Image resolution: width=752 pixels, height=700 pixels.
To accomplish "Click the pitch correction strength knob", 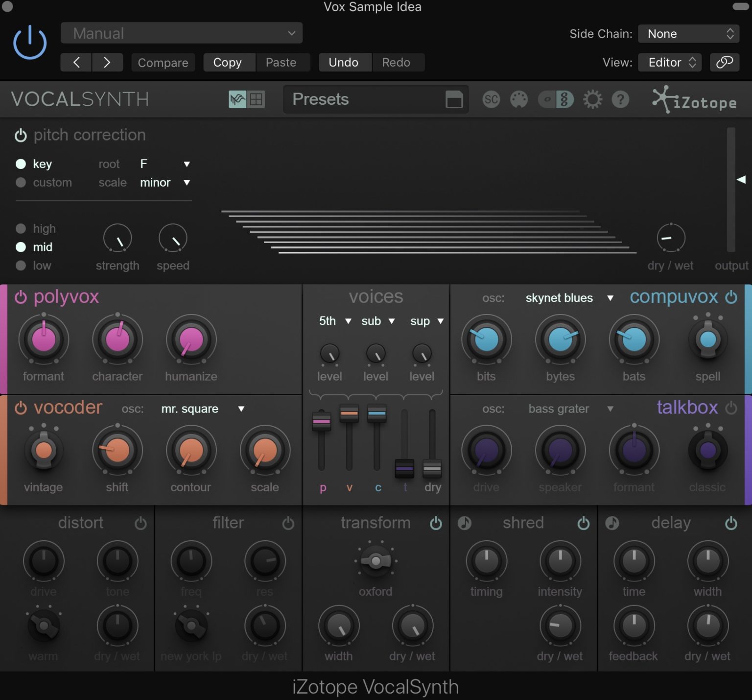I will [x=117, y=239].
